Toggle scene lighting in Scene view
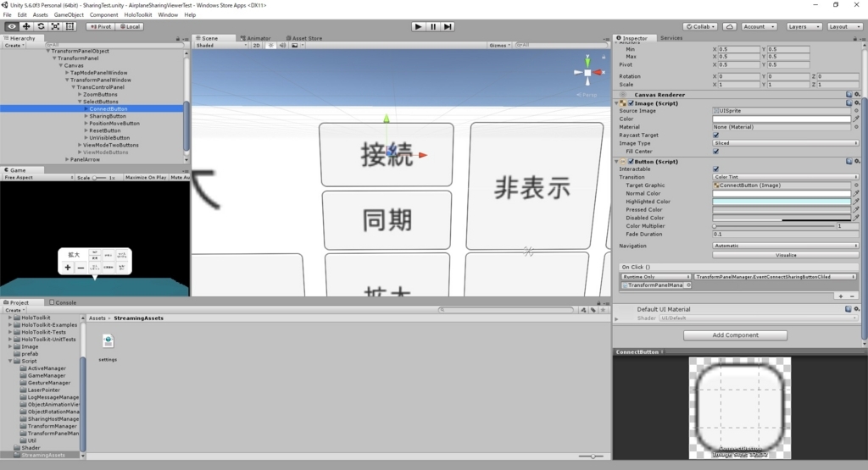This screenshot has width=868, height=470. 270,46
